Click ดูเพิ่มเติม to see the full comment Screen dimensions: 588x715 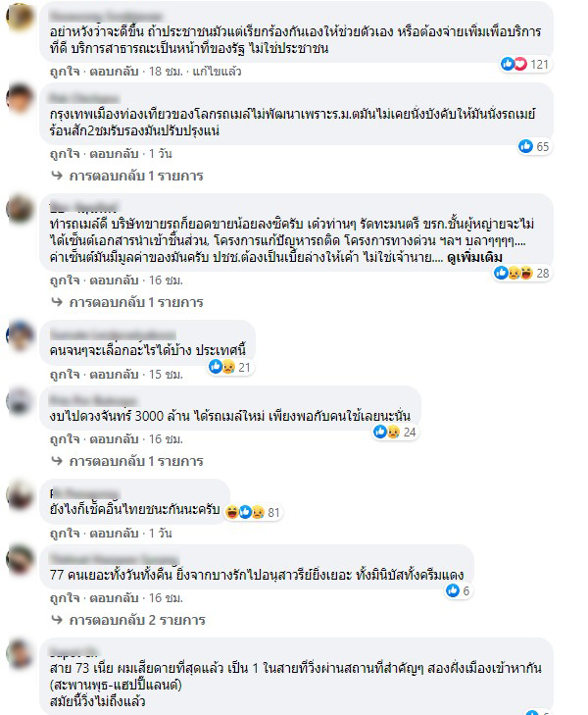tap(474, 258)
